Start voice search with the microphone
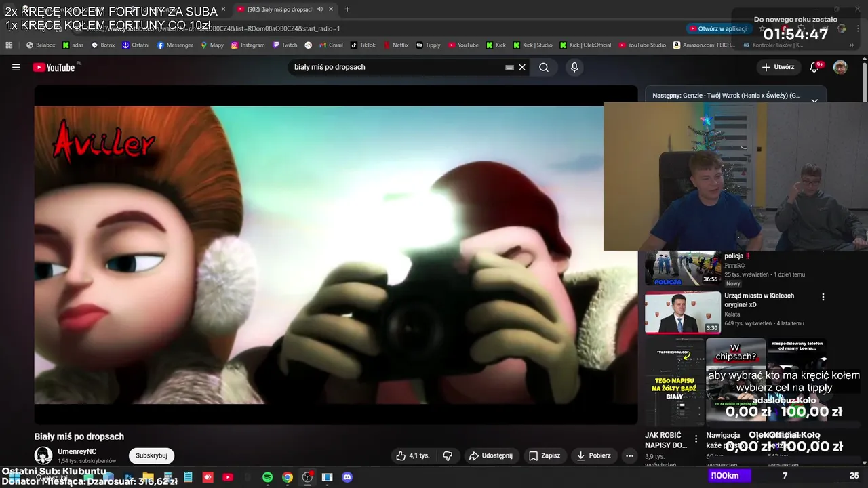 coord(574,67)
